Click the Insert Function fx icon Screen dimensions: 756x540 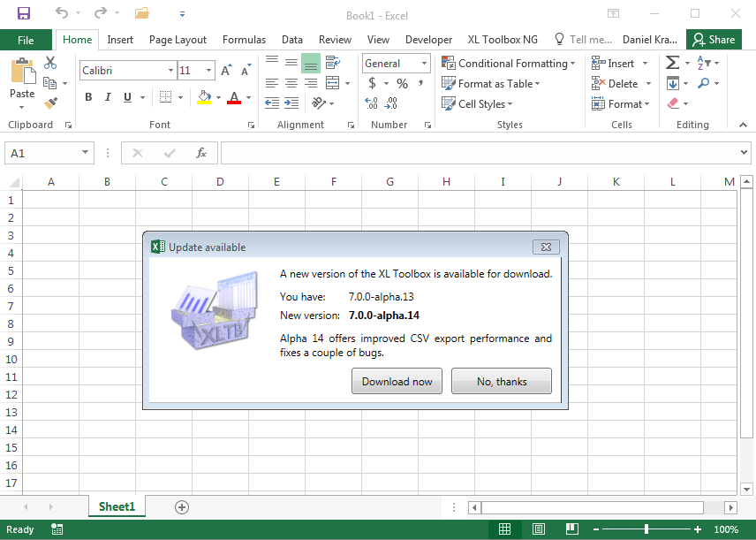pyautogui.click(x=201, y=153)
